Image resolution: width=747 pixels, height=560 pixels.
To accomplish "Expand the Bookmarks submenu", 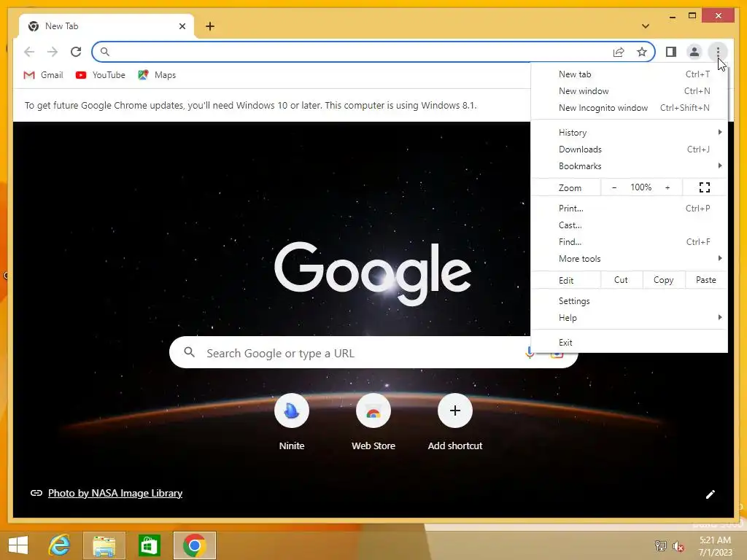I will point(629,166).
